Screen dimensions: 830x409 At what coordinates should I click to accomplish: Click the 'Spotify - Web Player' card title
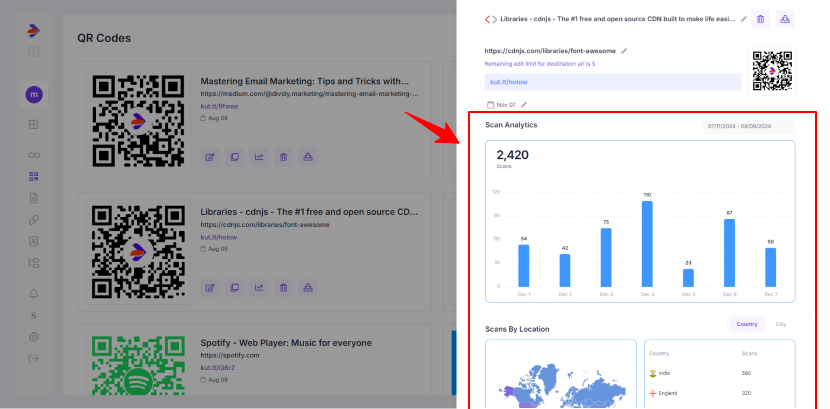(x=286, y=343)
